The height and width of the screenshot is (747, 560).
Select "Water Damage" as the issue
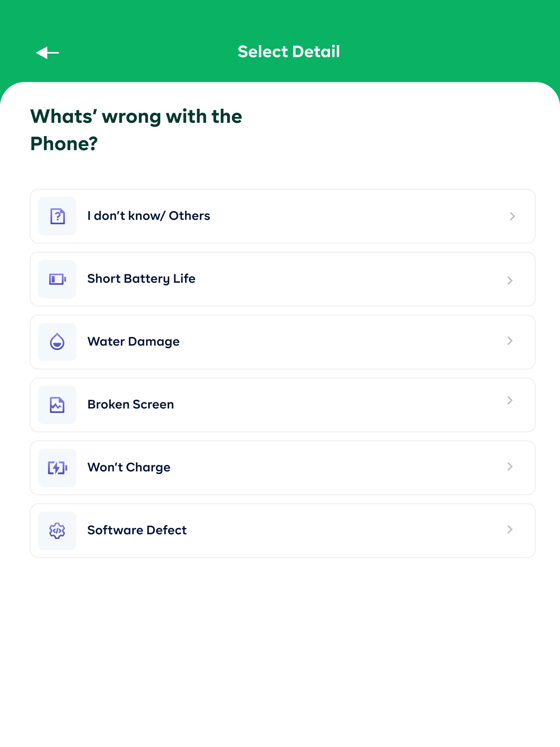click(x=133, y=342)
